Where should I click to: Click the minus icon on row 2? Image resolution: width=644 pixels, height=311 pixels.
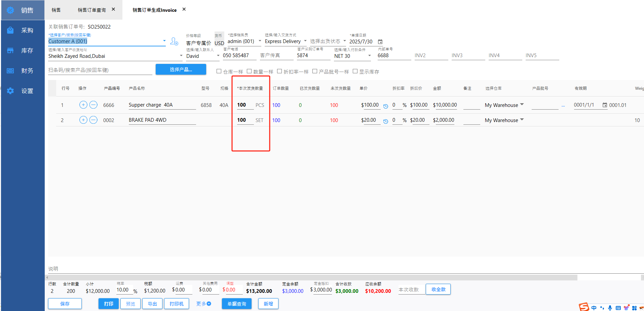click(93, 120)
